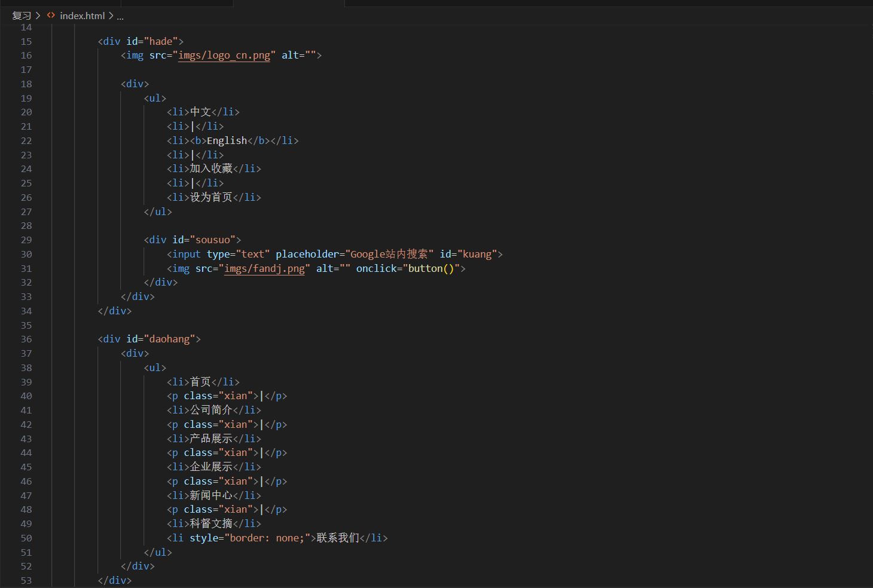
Task: Click the 设为首页 text
Action: coord(211,197)
